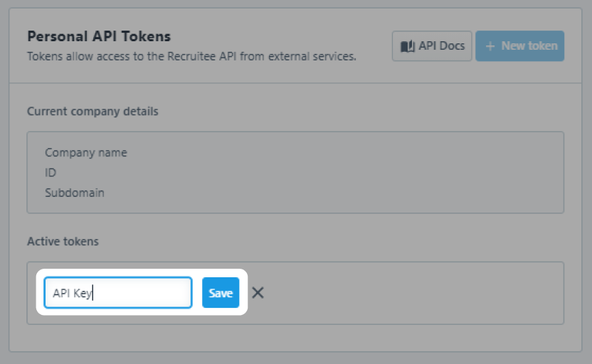Cancel token editing with the X icon
Image resolution: width=592 pixels, height=364 pixels.
[x=258, y=293]
